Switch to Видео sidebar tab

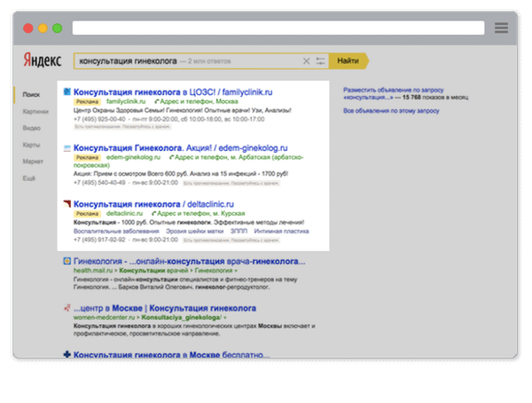click(32, 128)
